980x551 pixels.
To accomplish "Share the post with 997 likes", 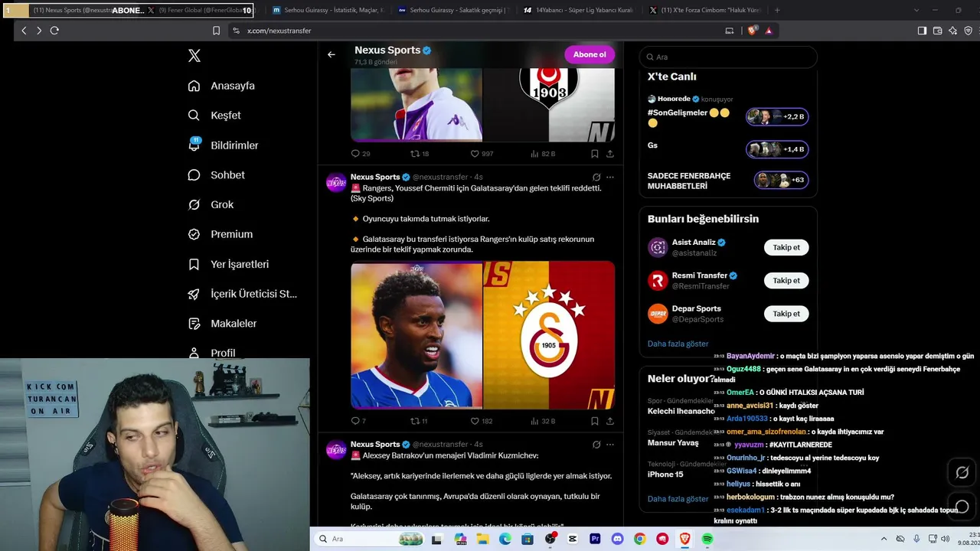I will (x=609, y=154).
